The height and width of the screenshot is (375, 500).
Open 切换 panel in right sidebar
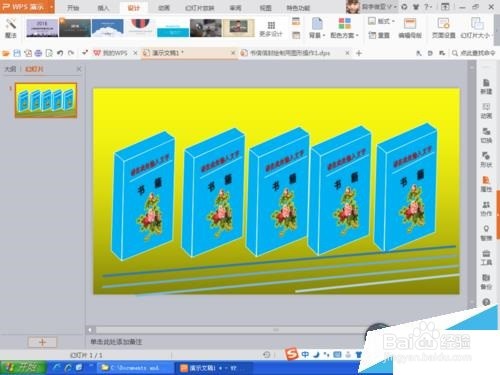pos(486,135)
